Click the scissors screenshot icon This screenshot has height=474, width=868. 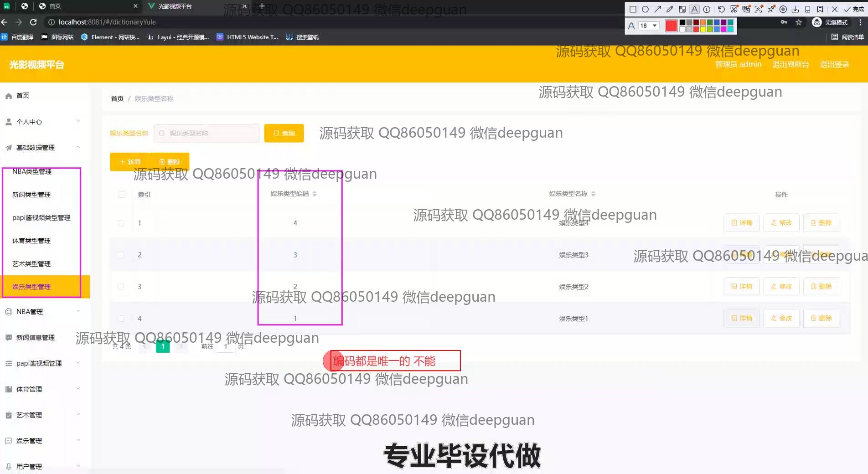pyautogui.click(x=734, y=9)
